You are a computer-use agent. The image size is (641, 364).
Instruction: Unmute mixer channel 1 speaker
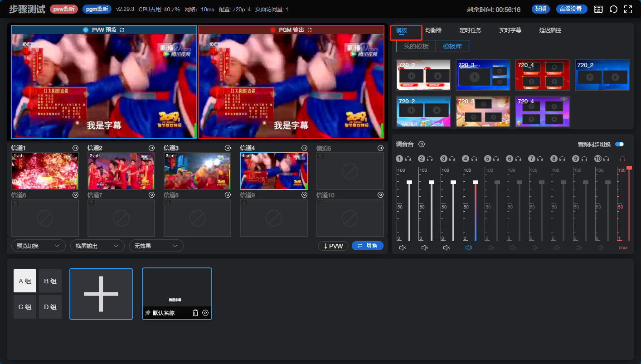(402, 248)
